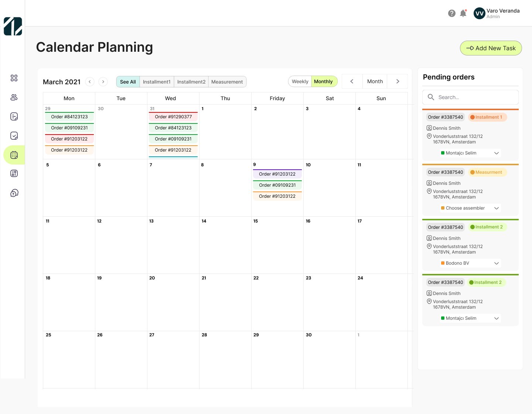The height and width of the screenshot is (414, 532).
Task: Open the help chat sidebar icon
Action: coord(14,193)
